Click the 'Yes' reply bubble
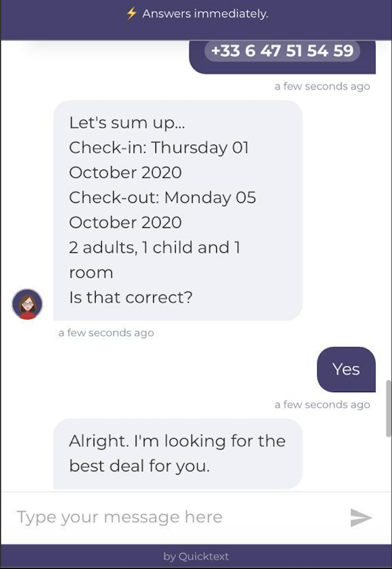 tap(346, 370)
